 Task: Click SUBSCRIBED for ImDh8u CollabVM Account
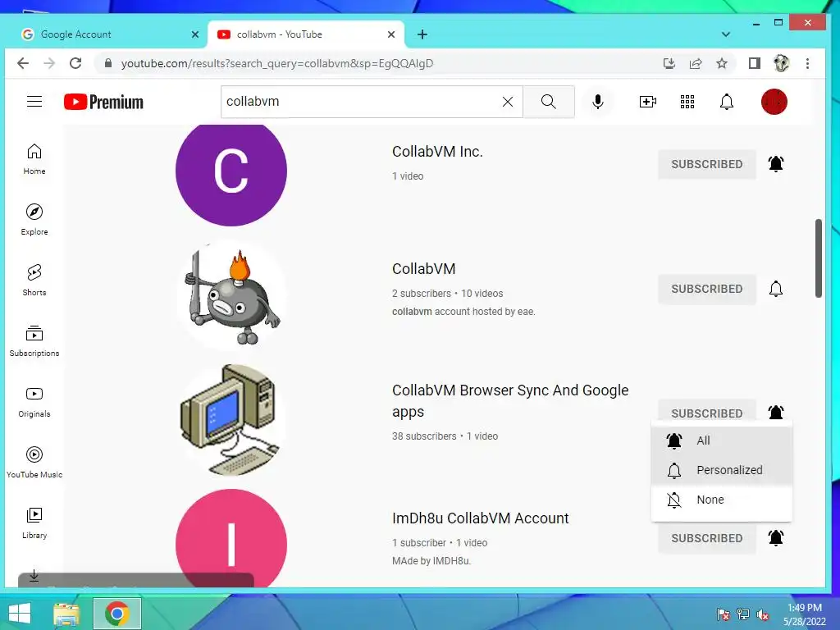pyautogui.click(x=706, y=538)
